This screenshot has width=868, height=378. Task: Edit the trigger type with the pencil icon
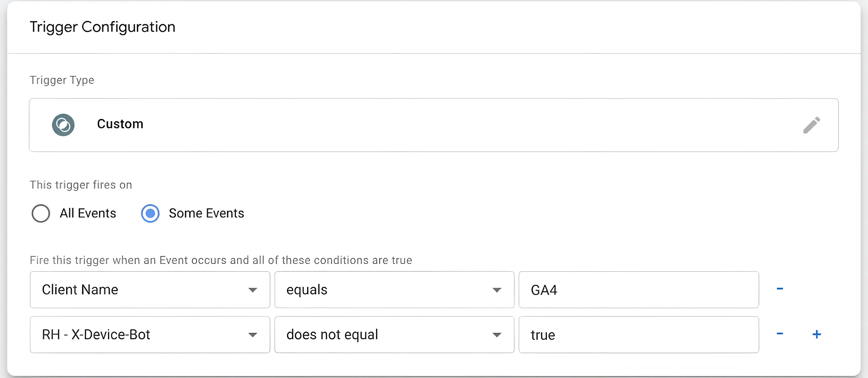pyautogui.click(x=811, y=125)
